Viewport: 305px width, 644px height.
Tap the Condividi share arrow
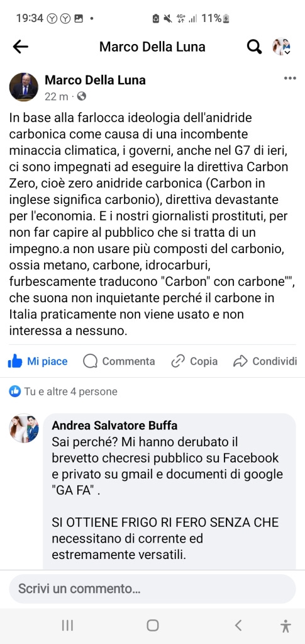[x=240, y=361]
